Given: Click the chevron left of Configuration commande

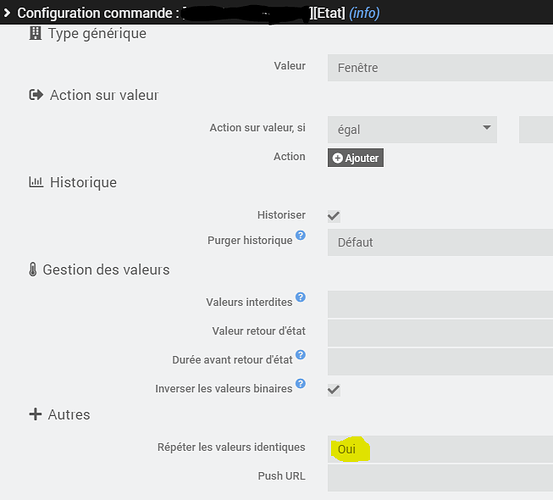Looking at the screenshot, I should pyautogui.click(x=7, y=13).
